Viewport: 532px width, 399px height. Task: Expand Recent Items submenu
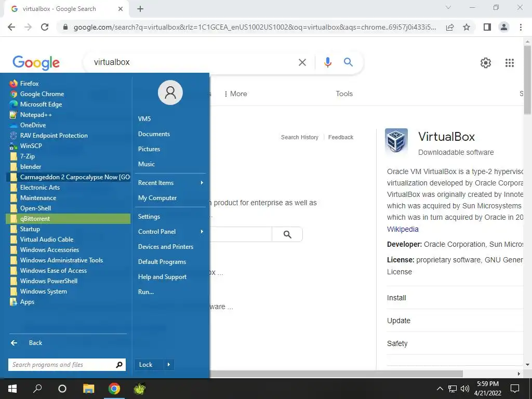170,183
